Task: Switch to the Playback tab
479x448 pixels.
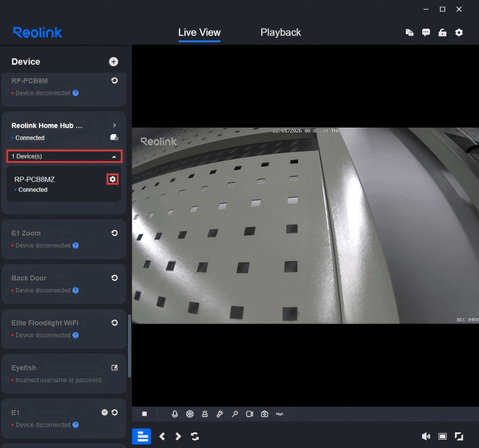Action: pos(281,32)
